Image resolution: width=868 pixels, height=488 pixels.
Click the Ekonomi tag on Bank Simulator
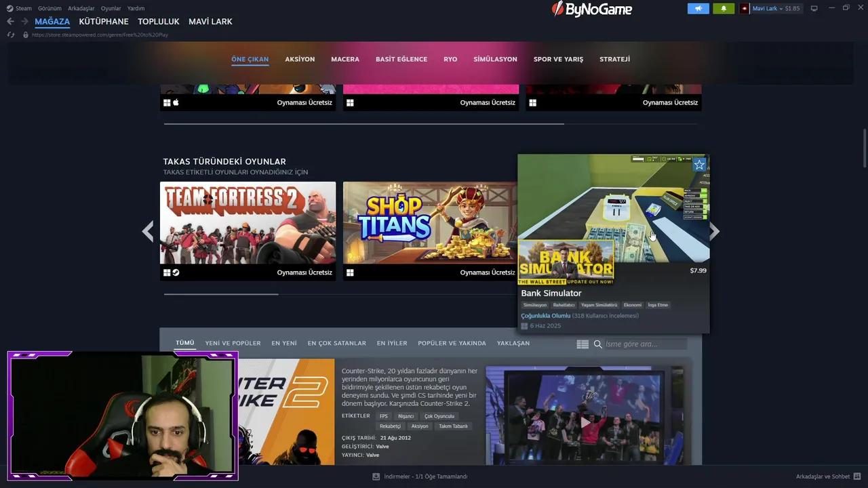(x=633, y=305)
